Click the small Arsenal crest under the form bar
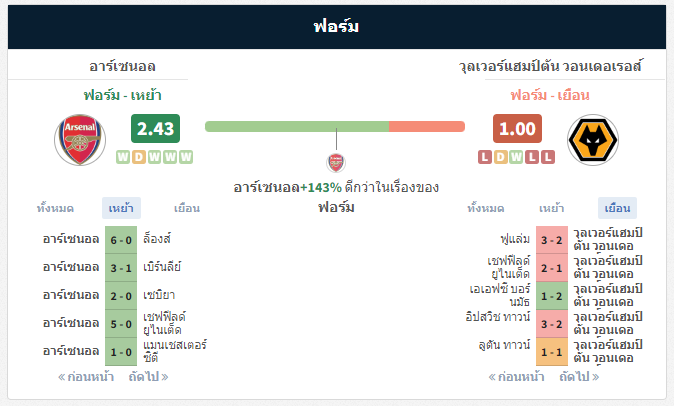Screen dimensions: 674x406 pos(336,163)
